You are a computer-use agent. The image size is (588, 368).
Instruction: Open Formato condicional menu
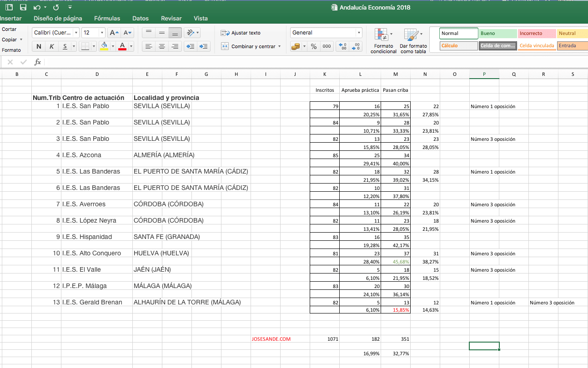pyautogui.click(x=383, y=40)
